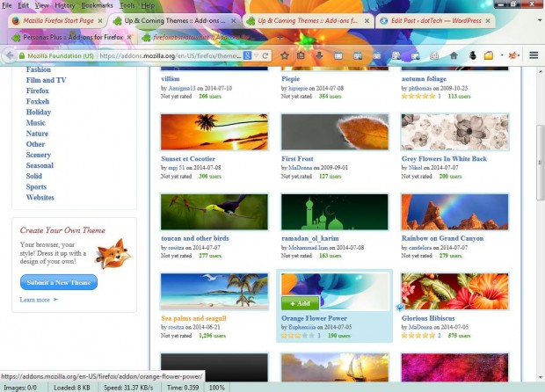The width and height of the screenshot is (545, 392).
Task: Click the black grenade-shaped toolbar icon
Action: (472, 55)
